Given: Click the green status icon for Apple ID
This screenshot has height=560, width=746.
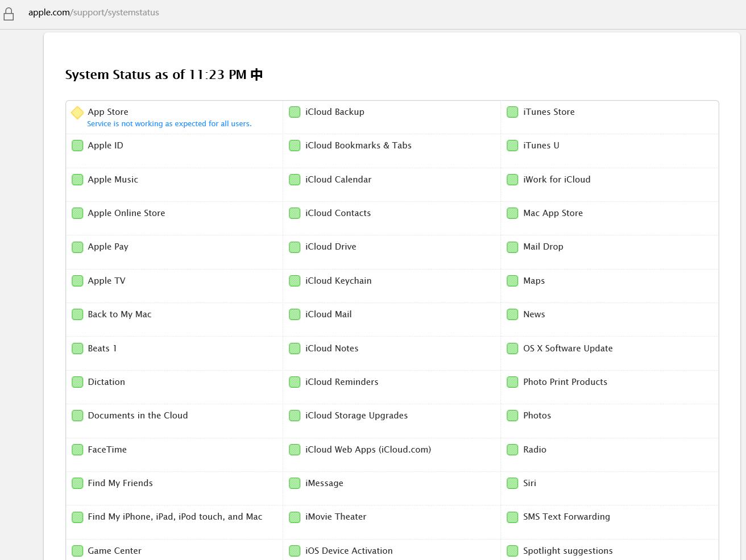Looking at the screenshot, I should point(77,146).
